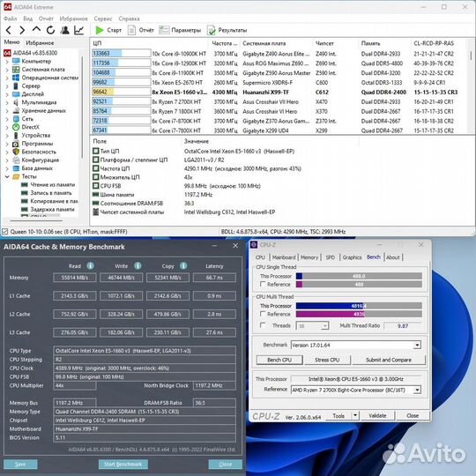
Task: Select Дисплей in the tree
Action: tap(33, 94)
